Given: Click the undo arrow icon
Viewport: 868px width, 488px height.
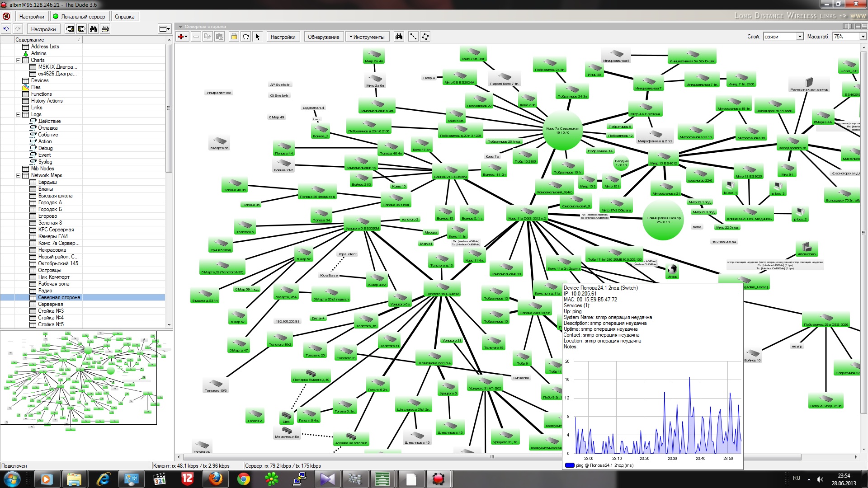Looking at the screenshot, I should [x=6, y=29].
